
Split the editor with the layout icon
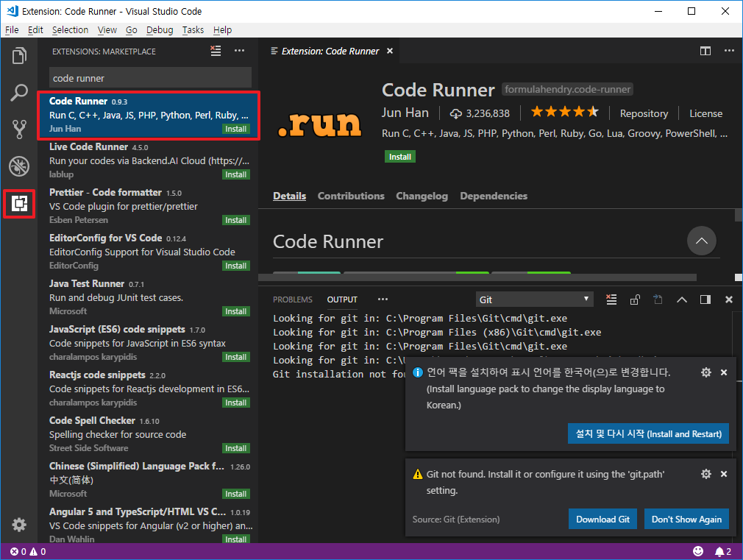[x=705, y=51]
